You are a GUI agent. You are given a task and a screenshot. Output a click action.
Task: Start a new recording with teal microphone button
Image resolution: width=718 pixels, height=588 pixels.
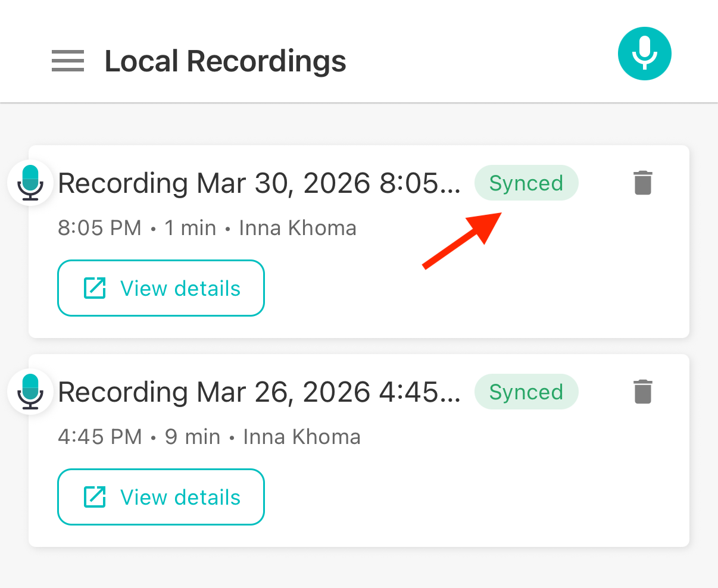(644, 54)
